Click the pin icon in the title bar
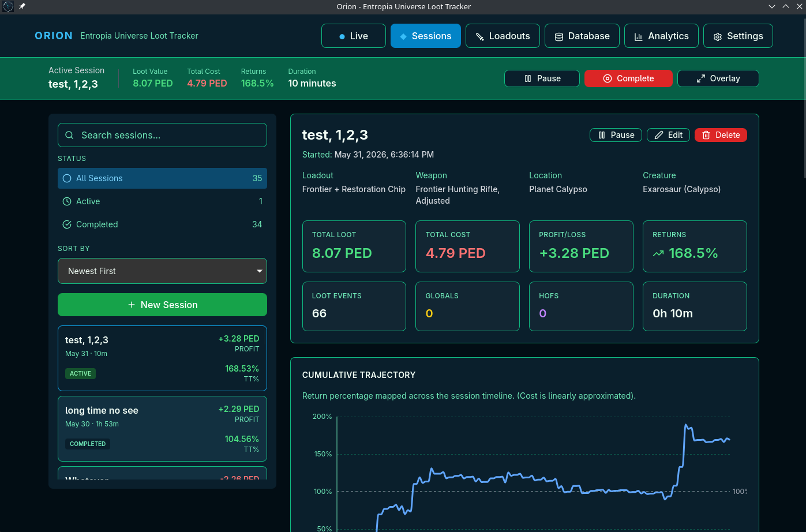Image resolution: width=806 pixels, height=532 pixels. [x=22, y=6]
